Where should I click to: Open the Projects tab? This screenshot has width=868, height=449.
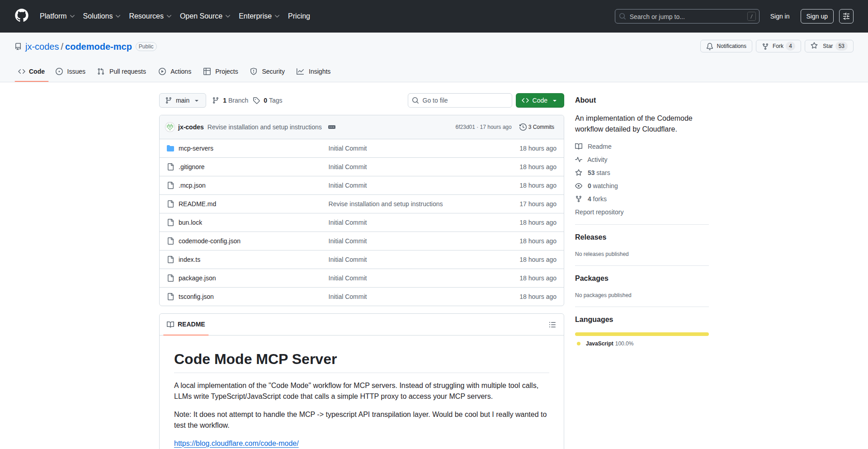coord(221,71)
